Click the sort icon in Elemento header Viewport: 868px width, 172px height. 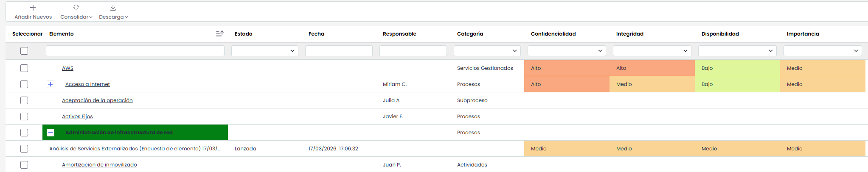(219, 33)
